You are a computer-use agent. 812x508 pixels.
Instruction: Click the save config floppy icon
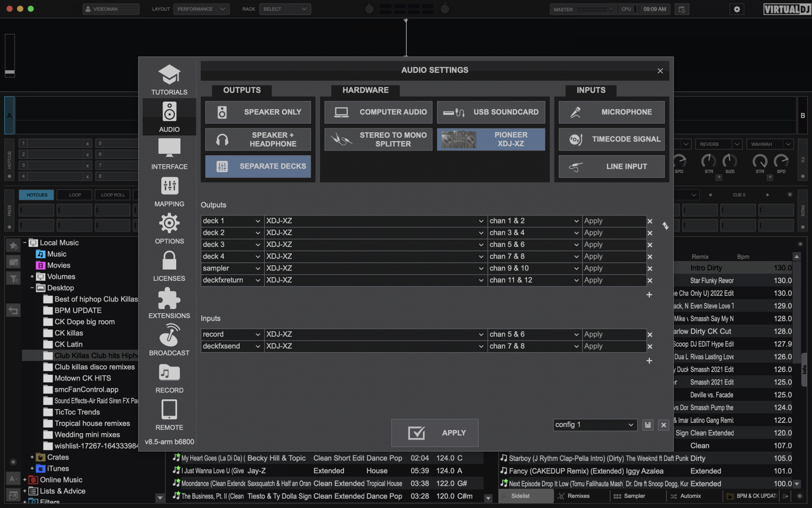tap(648, 425)
